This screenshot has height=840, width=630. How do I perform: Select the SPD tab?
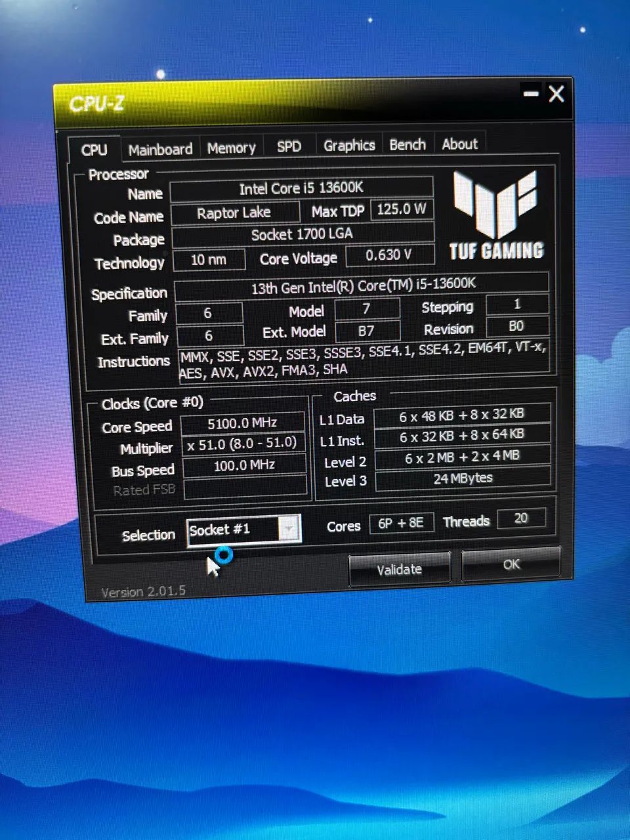coord(289,146)
